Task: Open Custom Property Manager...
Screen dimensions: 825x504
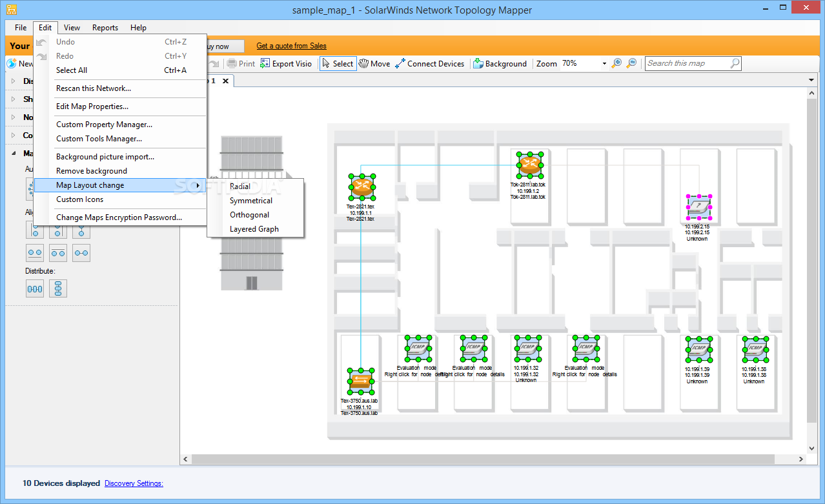Action: tap(121, 125)
